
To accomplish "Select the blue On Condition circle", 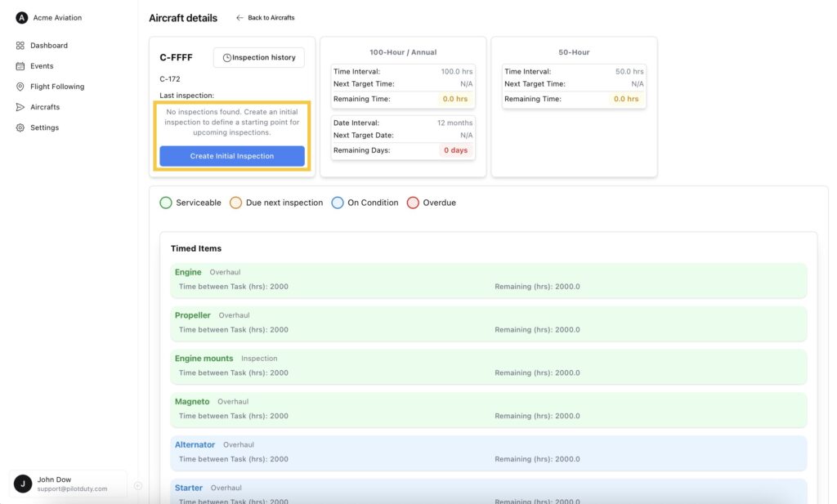I will click(338, 203).
